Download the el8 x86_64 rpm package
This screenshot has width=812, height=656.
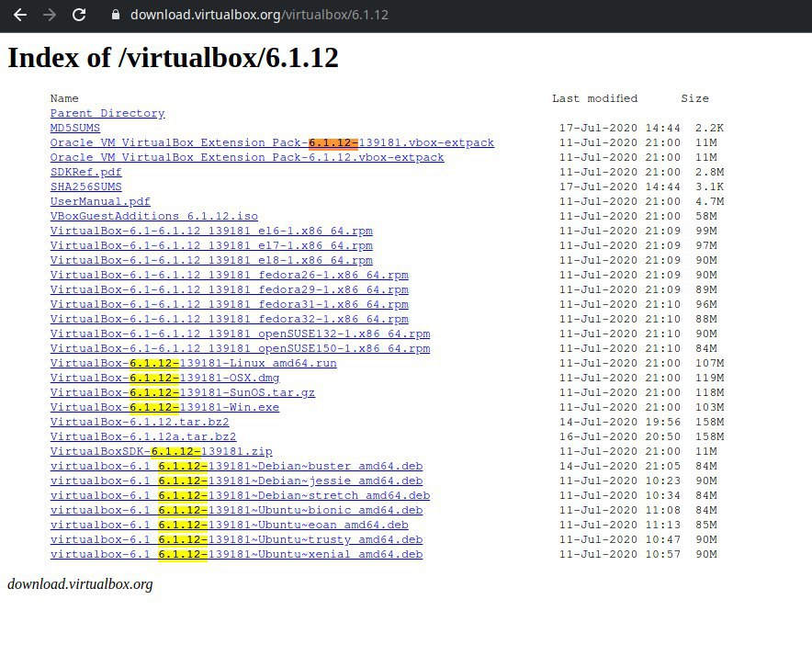211,260
